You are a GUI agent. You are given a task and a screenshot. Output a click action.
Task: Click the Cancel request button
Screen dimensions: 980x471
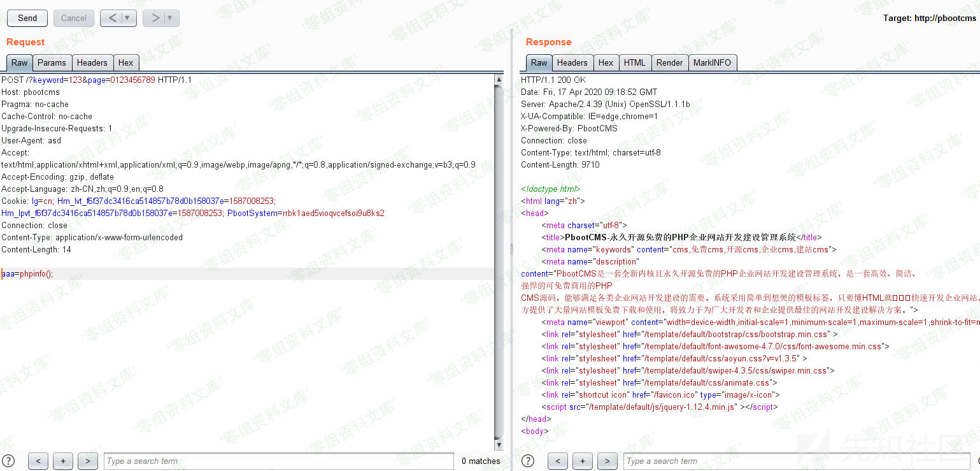coord(74,18)
